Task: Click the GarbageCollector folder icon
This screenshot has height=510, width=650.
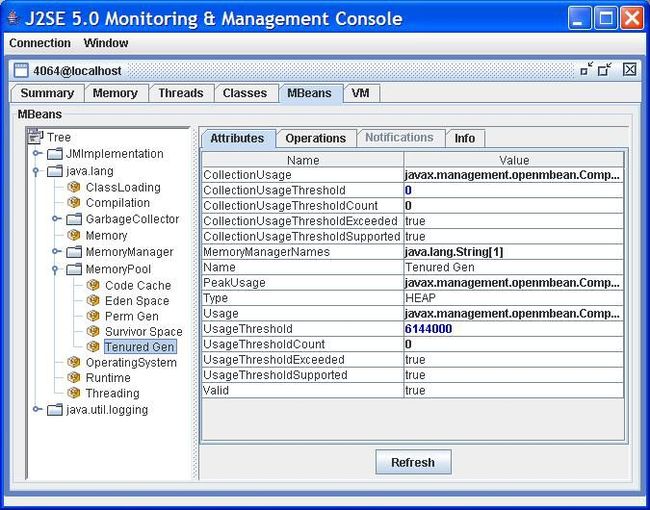Action: tap(74, 219)
